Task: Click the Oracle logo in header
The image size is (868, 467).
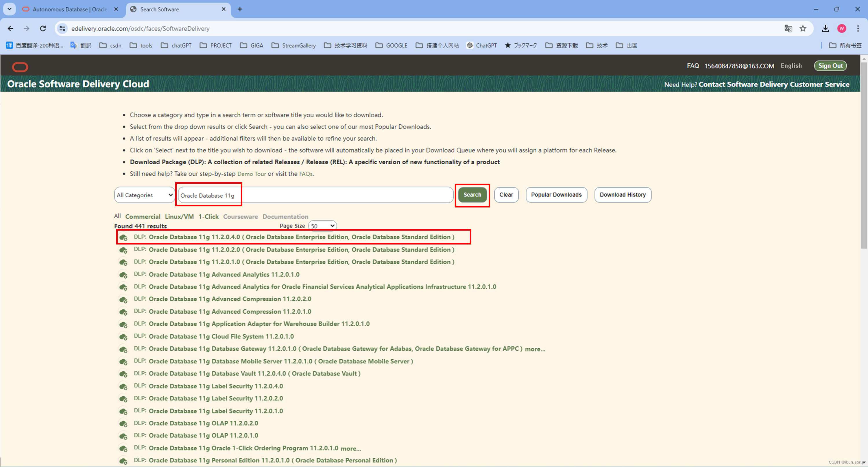Action: click(x=20, y=67)
